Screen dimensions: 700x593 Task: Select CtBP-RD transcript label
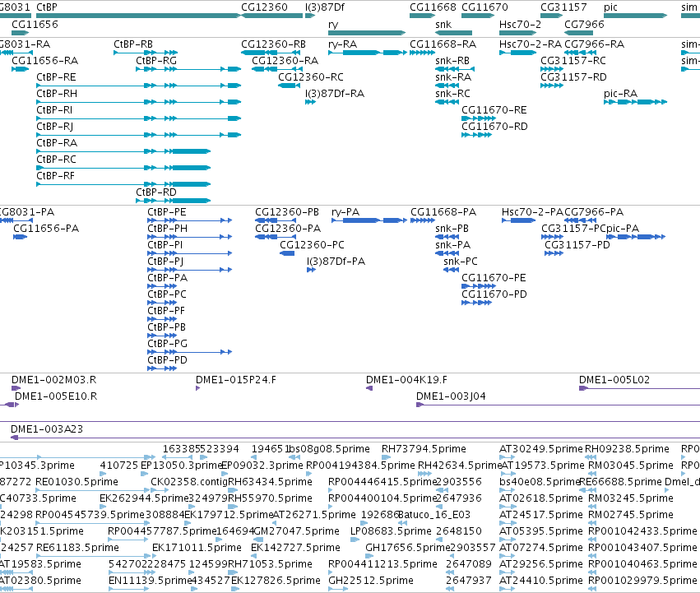156,192
